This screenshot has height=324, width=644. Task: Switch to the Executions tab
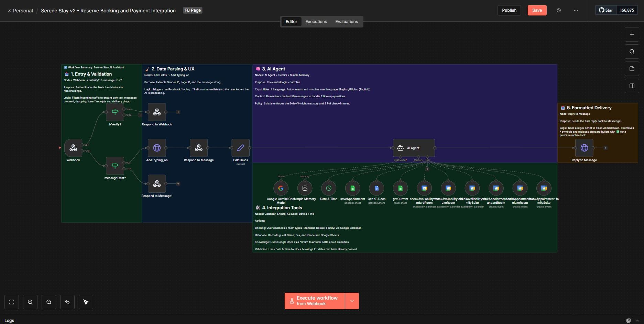tap(316, 22)
